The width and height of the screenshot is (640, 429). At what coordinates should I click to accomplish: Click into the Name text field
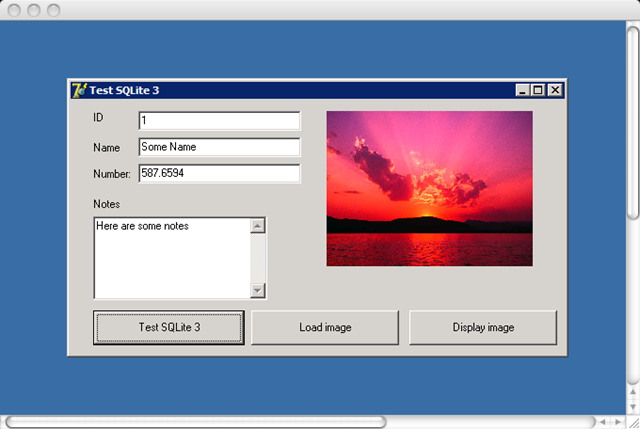[x=219, y=147]
